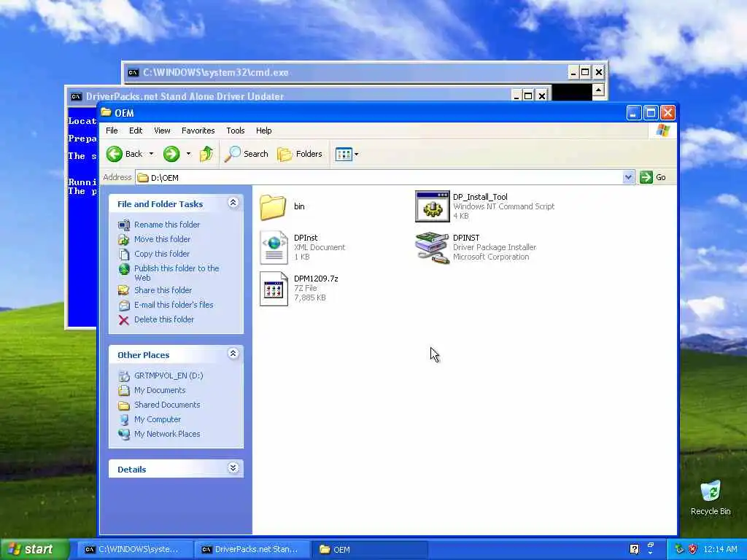Screen dimensions: 747x560
Task: Click the red X delete folder icon
Action: [x=124, y=320]
